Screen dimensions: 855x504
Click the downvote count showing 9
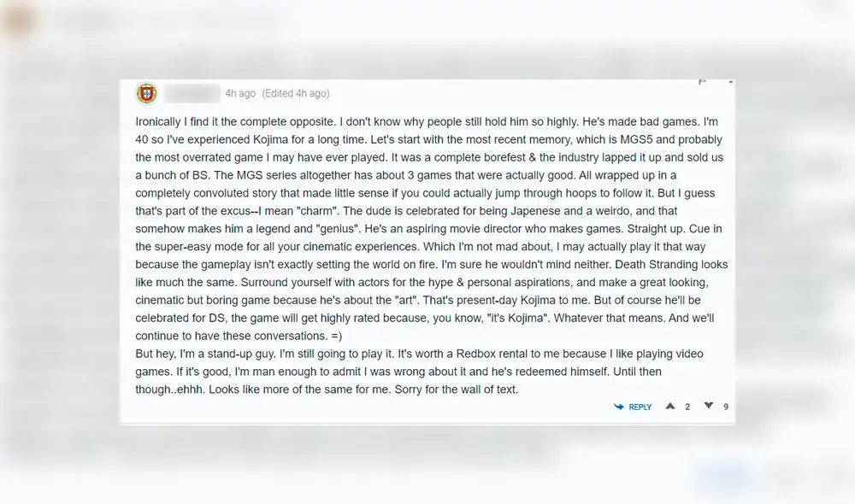pyautogui.click(x=726, y=407)
